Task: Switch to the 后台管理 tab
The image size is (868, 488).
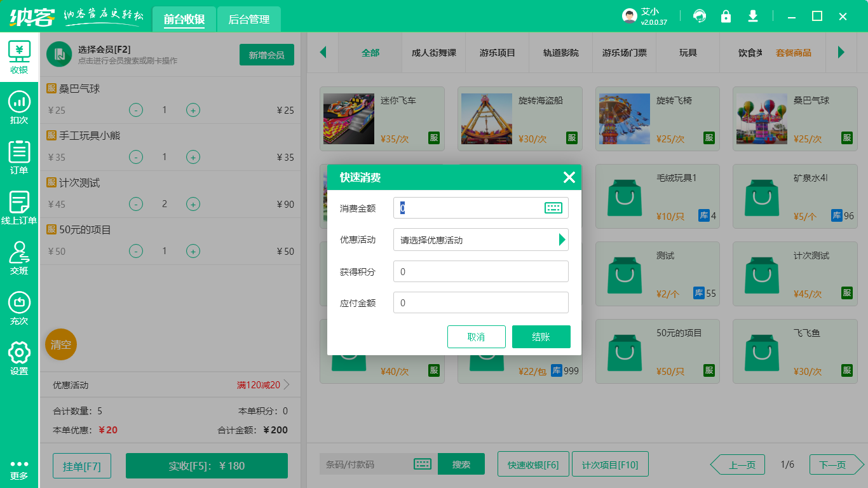Action: click(x=249, y=19)
